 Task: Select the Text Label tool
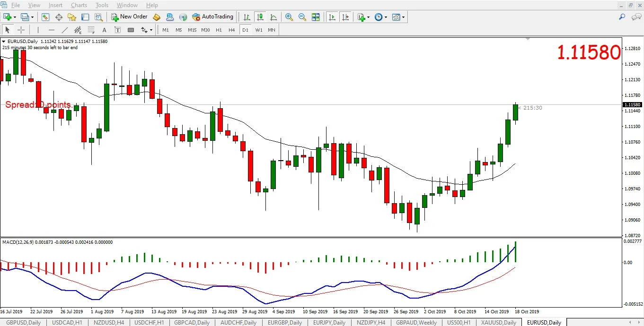[x=117, y=30]
